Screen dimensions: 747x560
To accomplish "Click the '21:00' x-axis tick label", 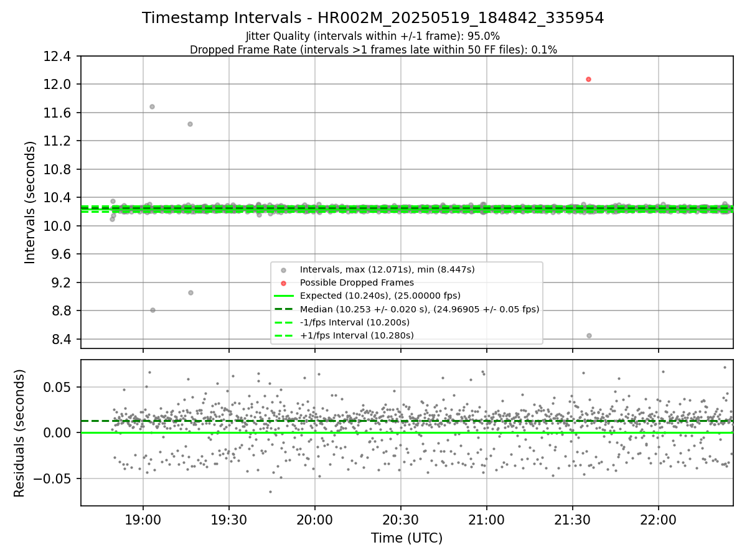I will (x=486, y=519).
